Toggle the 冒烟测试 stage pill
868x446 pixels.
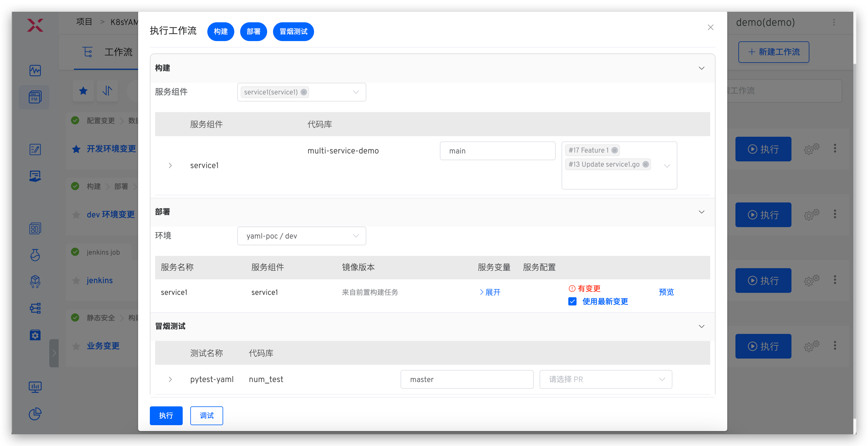coord(293,32)
